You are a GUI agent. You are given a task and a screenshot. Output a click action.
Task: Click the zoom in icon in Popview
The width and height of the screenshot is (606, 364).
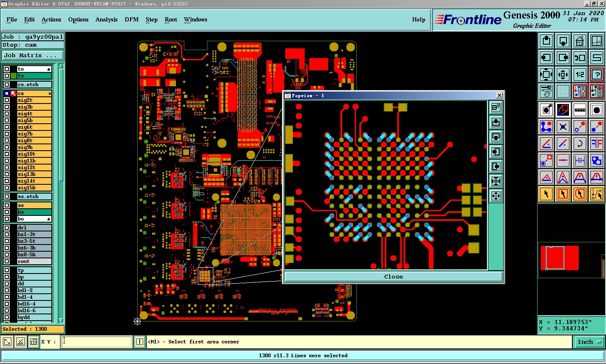pos(496,181)
